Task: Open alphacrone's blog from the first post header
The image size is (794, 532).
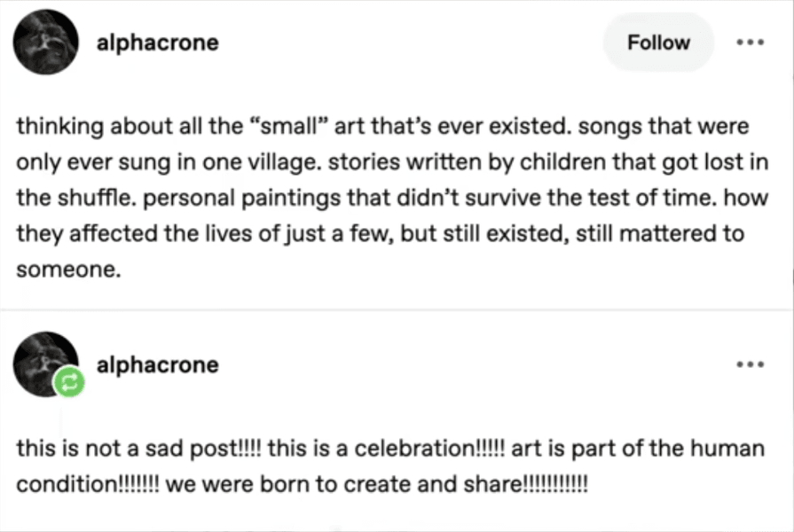Action: pos(157,43)
